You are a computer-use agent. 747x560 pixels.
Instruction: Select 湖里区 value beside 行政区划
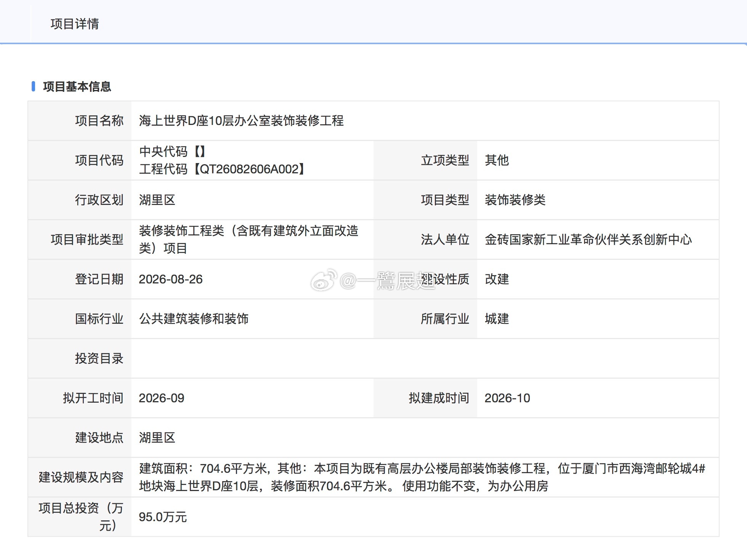pyautogui.click(x=157, y=200)
